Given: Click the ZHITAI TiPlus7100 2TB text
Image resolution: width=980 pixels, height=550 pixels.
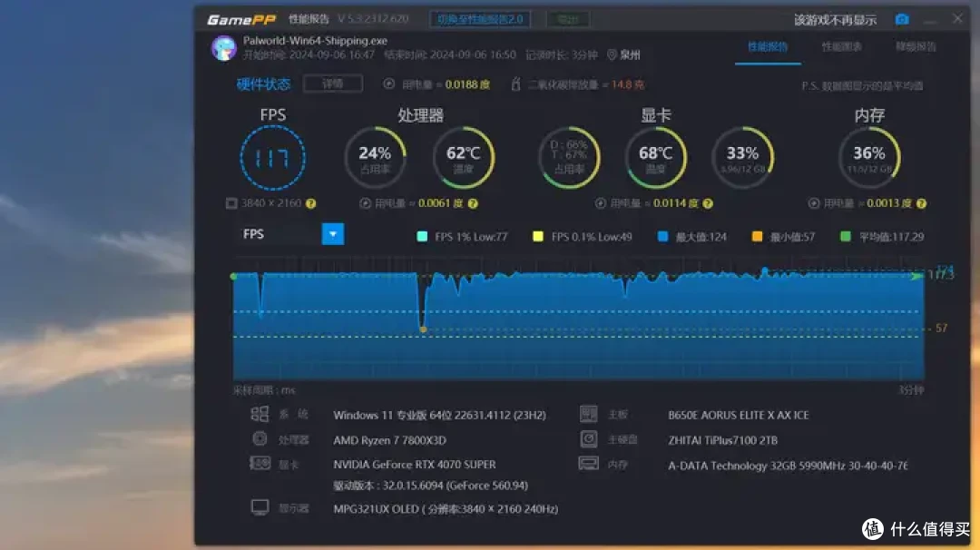Looking at the screenshot, I should [722, 440].
